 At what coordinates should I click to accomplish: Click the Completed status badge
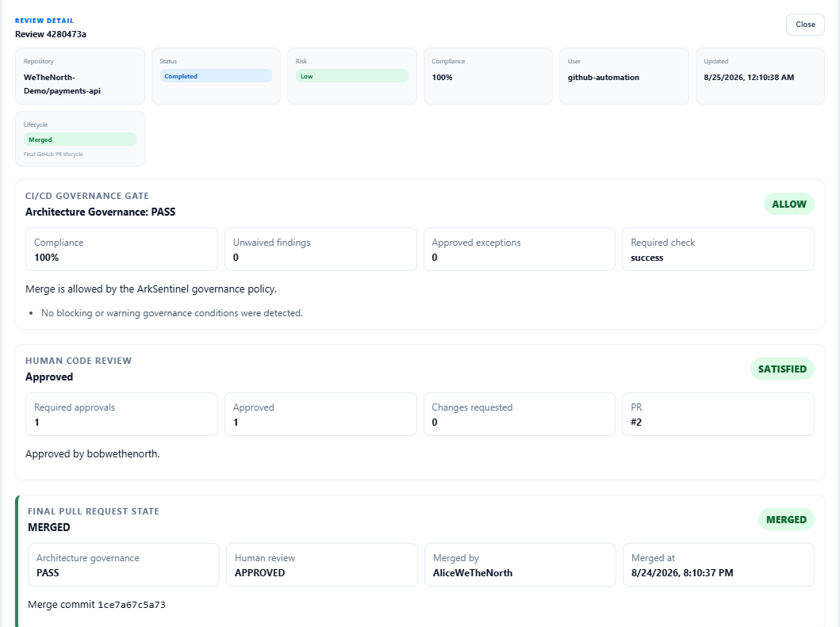coord(216,76)
